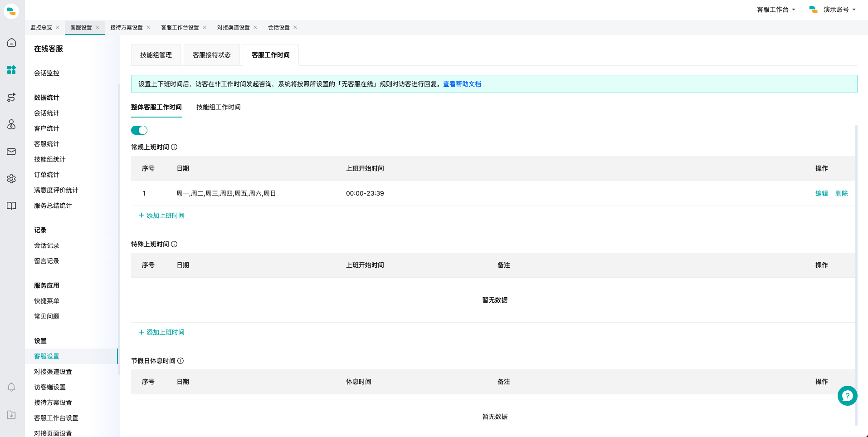Switch to 技能组工作时间 sub-tab
The image size is (868, 437).
pyautogui.click(x=219, y=107)
